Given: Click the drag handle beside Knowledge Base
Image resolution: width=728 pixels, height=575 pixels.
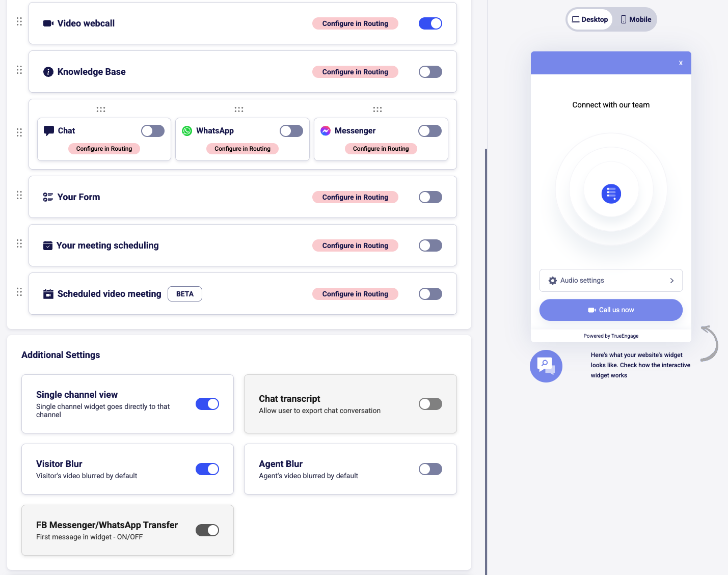Looking at the screenshot, I should click(x=19, y=70).
